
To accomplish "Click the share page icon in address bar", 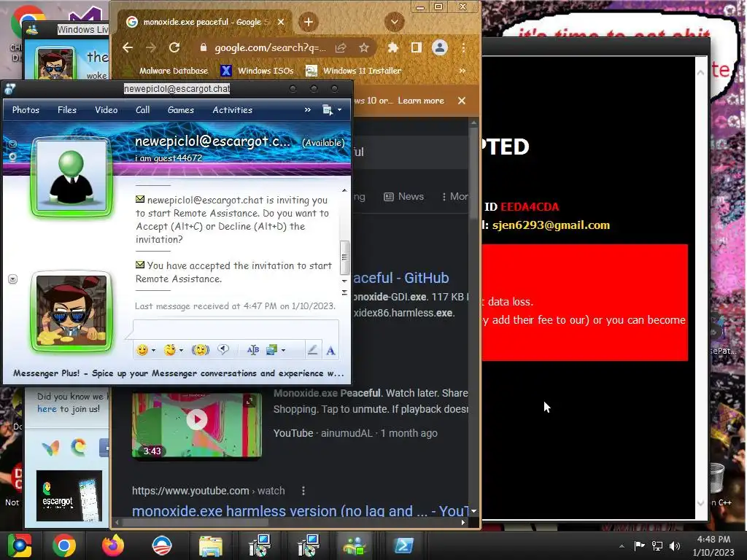I will coord(341,47).
